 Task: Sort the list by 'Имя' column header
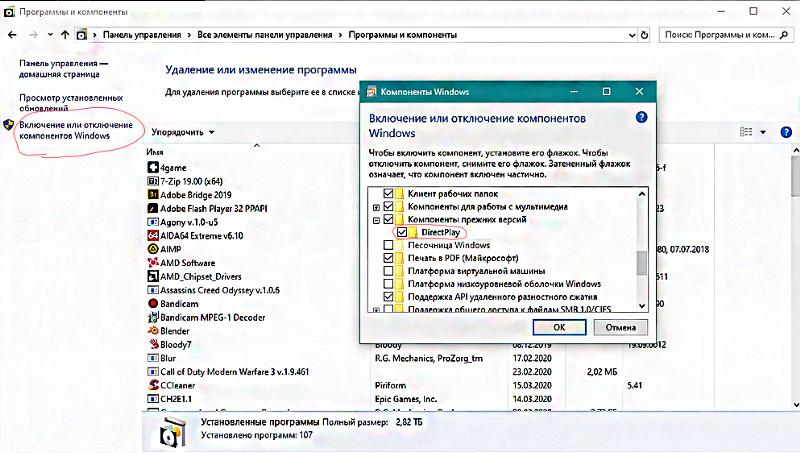155,152
